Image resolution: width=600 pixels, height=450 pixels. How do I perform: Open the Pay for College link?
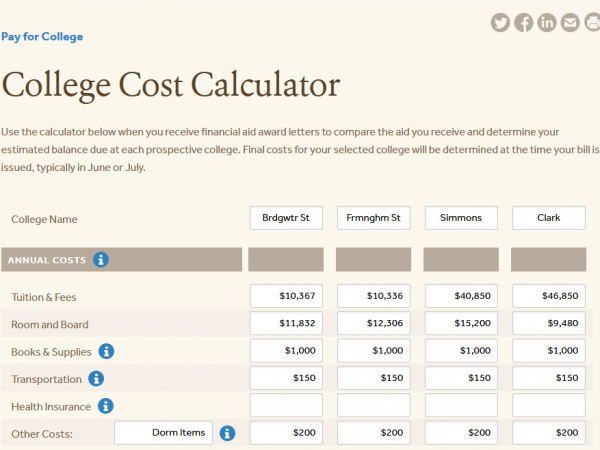point(42,37)
